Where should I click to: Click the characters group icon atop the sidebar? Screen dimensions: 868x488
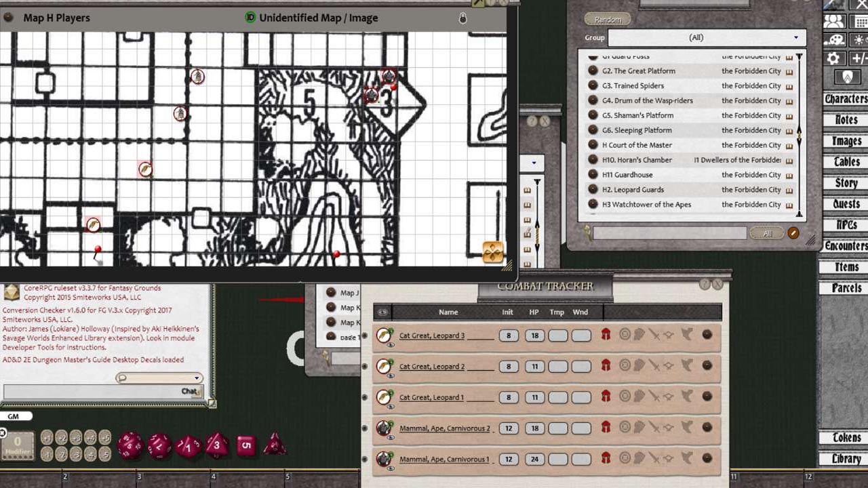[x=835, y=21]
